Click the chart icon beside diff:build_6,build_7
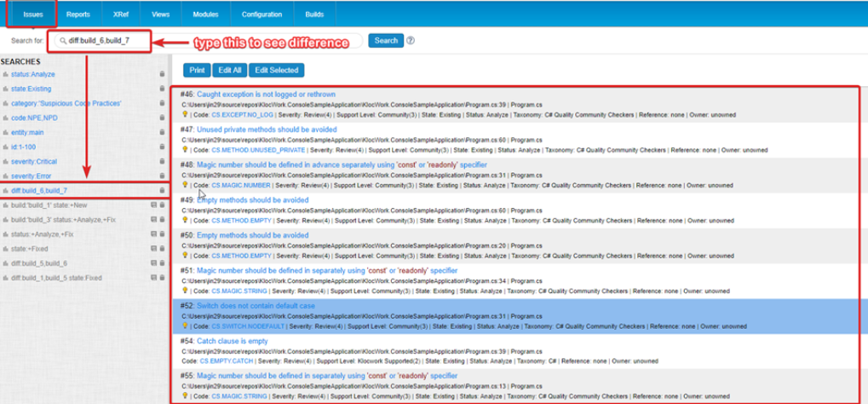Image resolution: width=868 pixels, height=404 pixels. coord(5,191)
